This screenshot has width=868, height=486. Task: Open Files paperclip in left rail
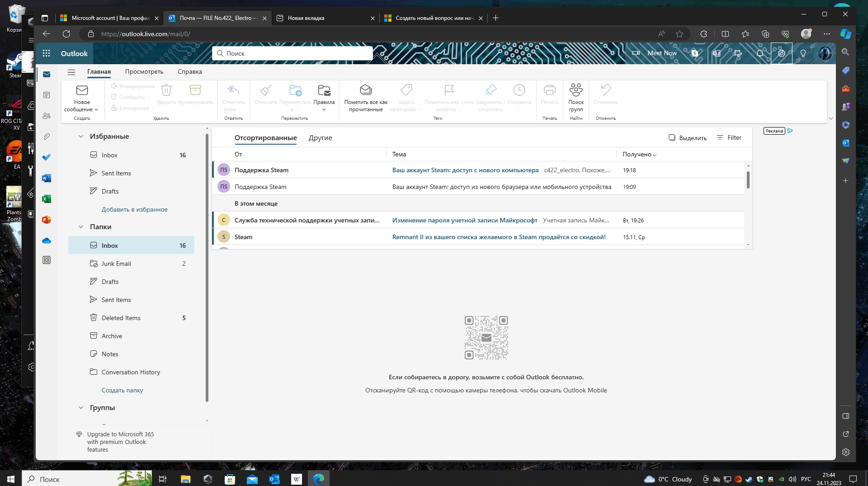47,137
